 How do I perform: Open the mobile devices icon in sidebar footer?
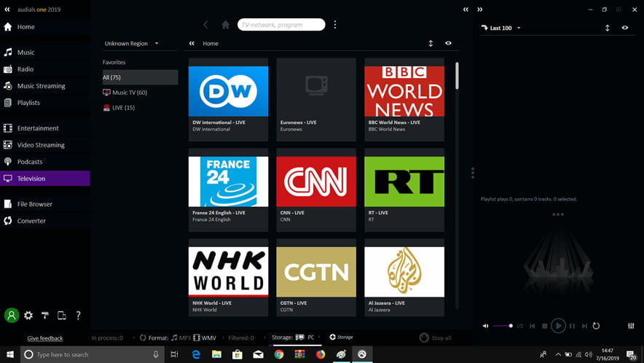[62, 316]
